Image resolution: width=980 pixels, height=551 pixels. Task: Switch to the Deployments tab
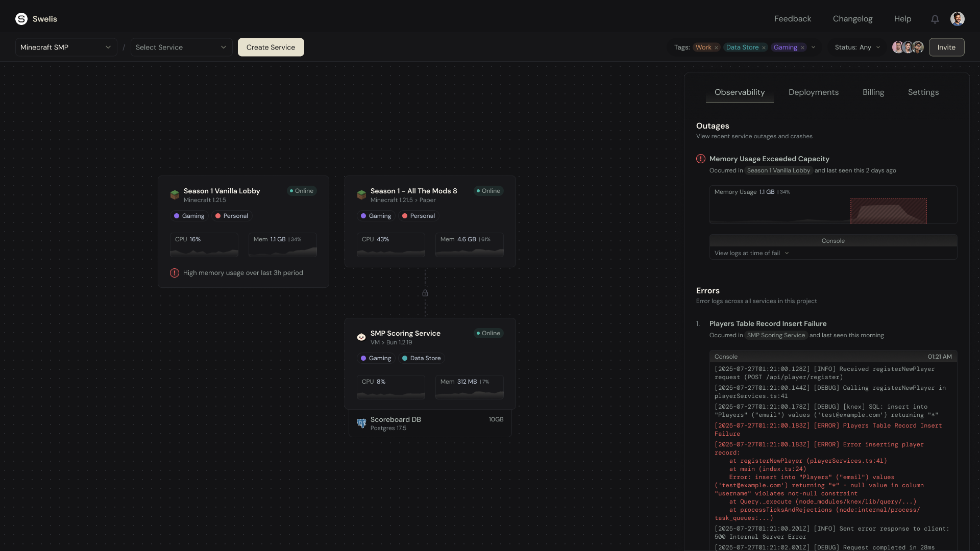click(x=813, y=92)
